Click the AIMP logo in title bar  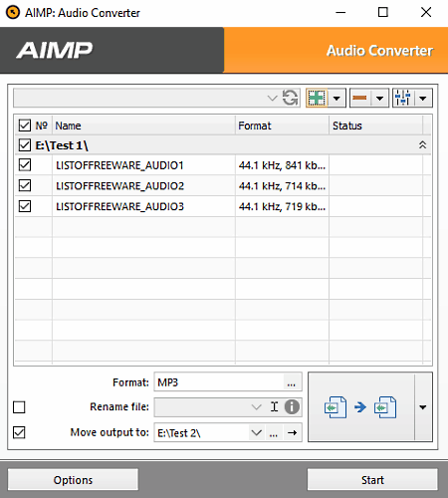click(x=13, y=13)
